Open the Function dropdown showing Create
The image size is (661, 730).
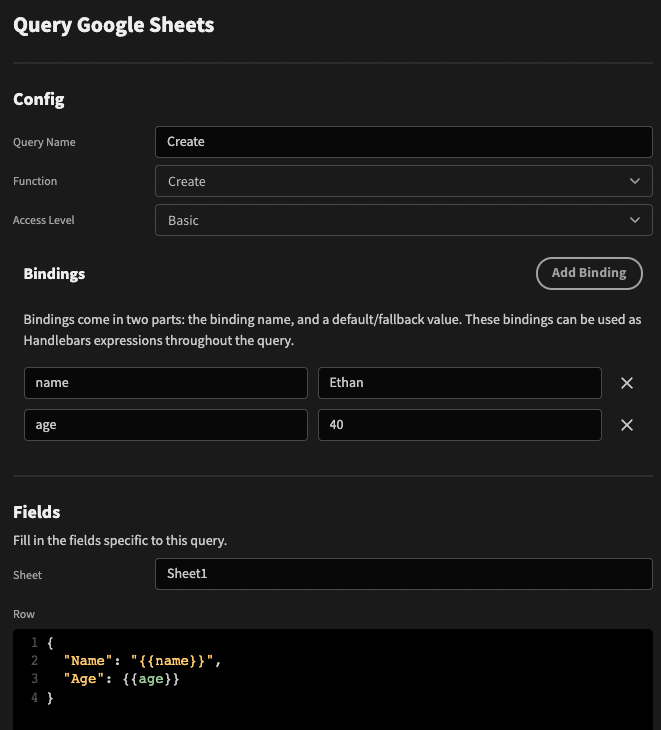pyautogui.click(x=404, y=181)
